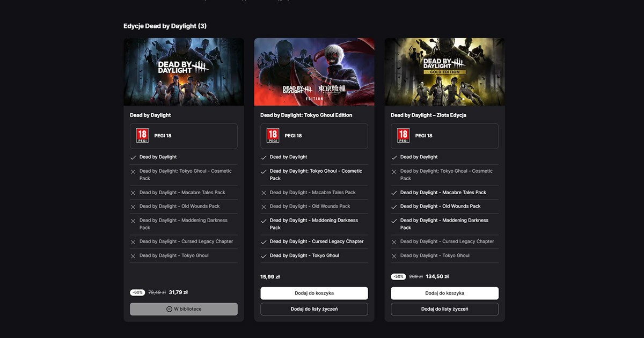Click Cosmetic Pack cross icon in base edition card
The image size is (644, 338).
coord(133,172)
